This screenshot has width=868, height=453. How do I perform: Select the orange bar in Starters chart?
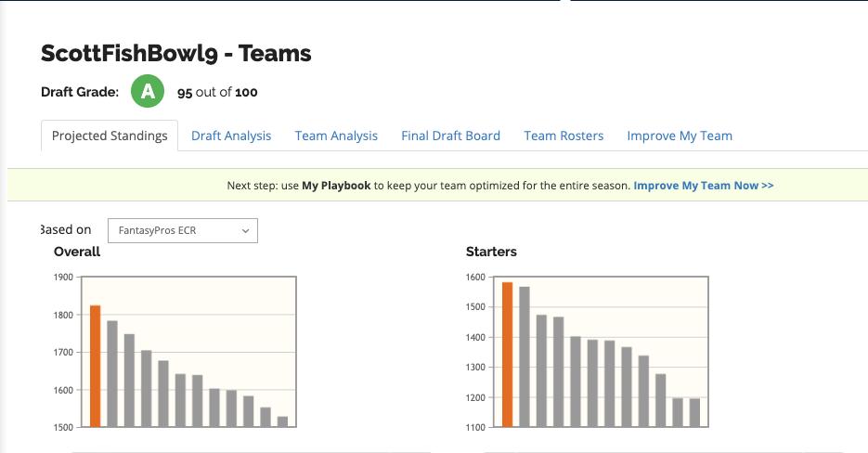507,355
